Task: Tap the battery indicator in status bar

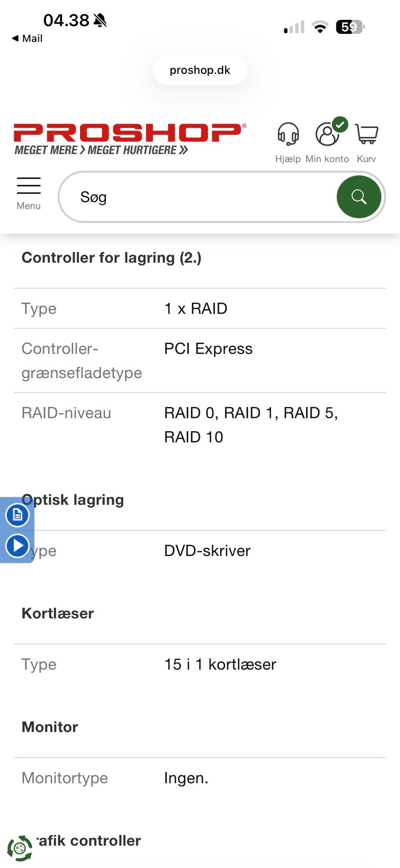Action: (x=350, y=28)
